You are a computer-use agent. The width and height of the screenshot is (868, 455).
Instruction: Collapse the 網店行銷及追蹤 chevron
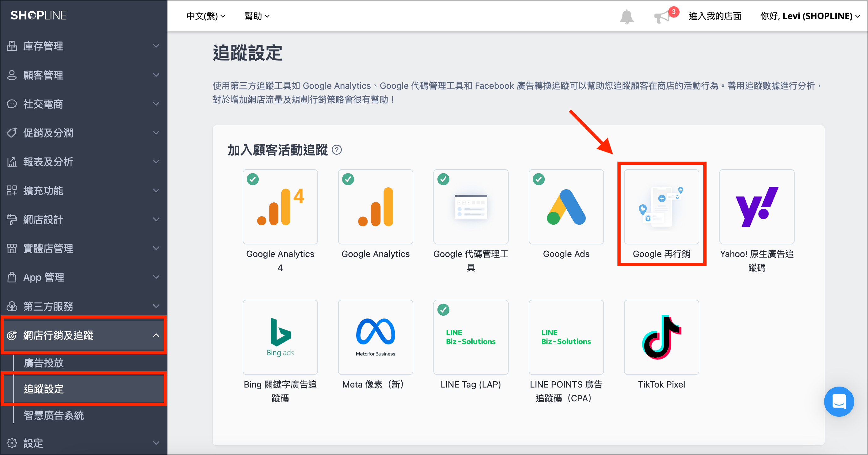click(x=156, y=335)
